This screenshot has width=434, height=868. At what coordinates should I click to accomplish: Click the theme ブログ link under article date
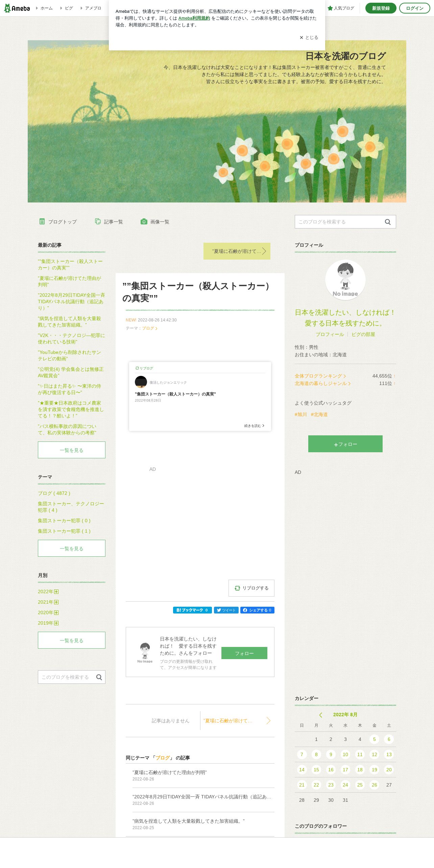pyautogui.click(x=149, y=328)
